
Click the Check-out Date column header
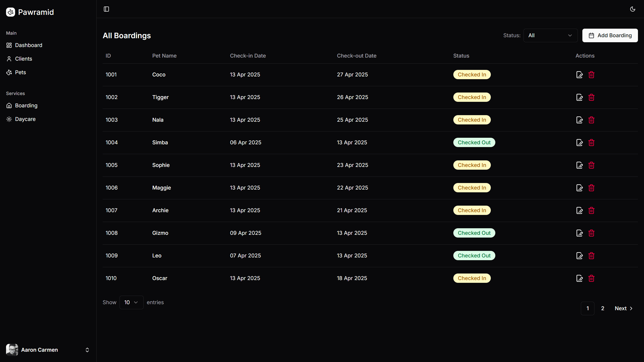357,56
